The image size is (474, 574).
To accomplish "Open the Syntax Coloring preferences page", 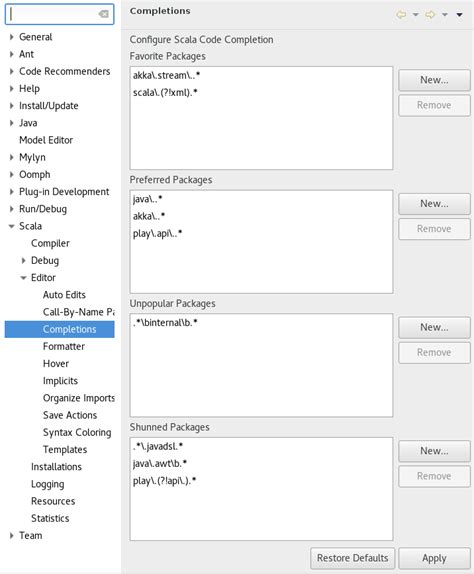I will 77,432.
